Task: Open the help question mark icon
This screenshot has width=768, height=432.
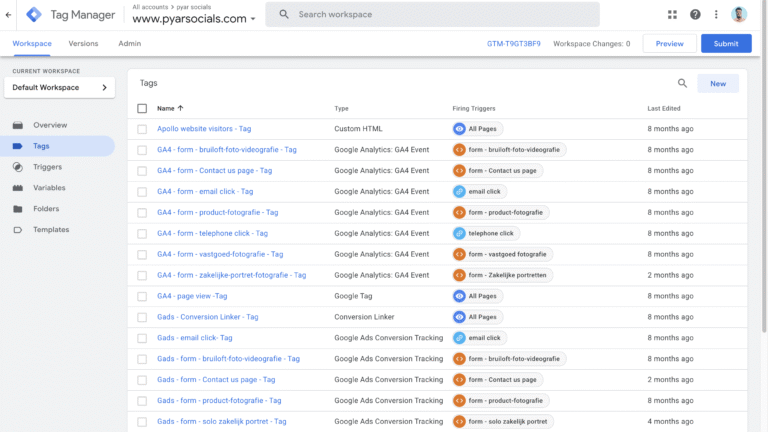Action: (695, 15)
